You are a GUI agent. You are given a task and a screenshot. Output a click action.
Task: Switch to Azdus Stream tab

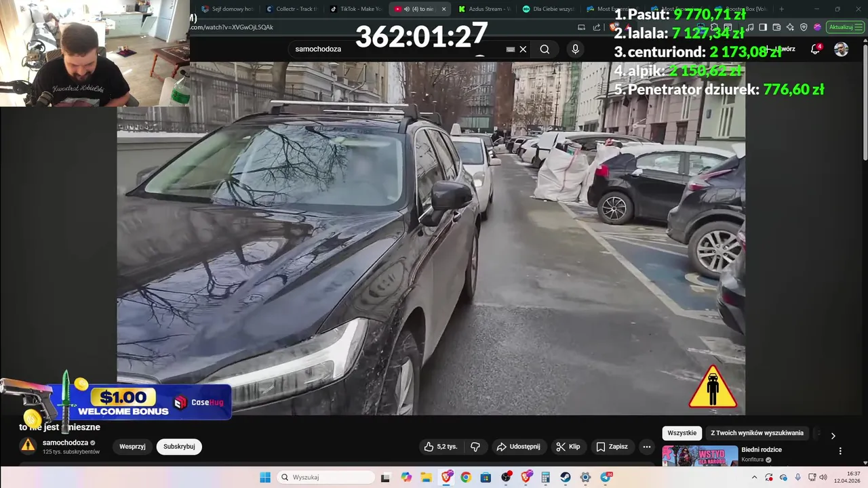click(x=484, y=9)
